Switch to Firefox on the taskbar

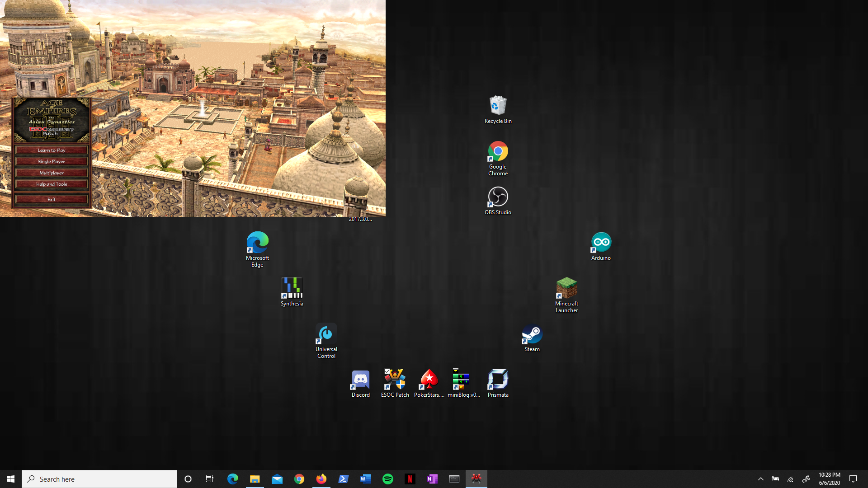click(x=321, y=479)
